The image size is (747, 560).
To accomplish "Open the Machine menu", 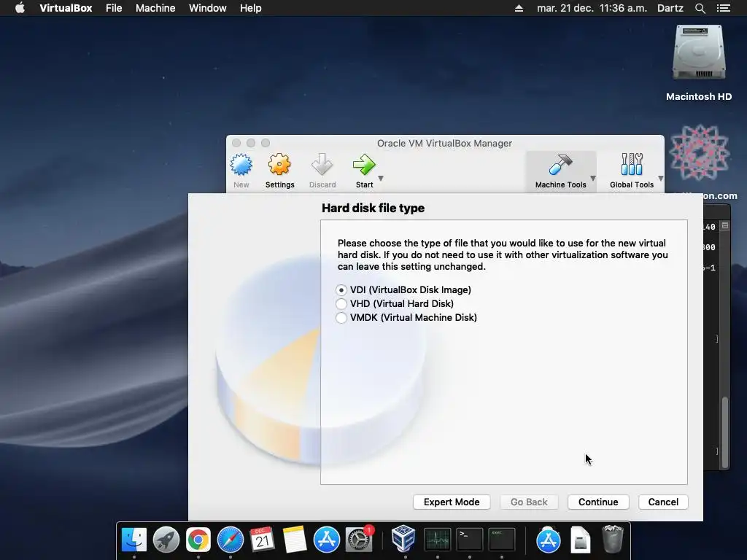I will pyautogui.click(x=155, y=8).
